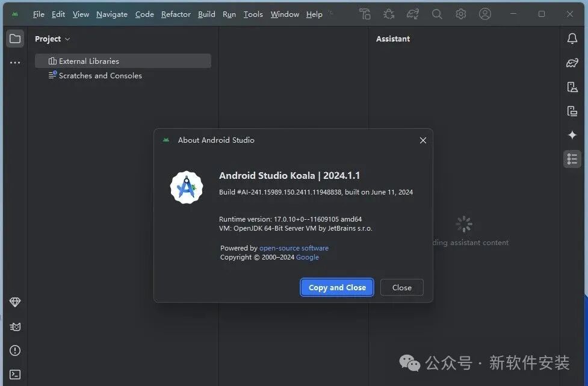Open the Logcat cat icon

click(x=15, y=326)
